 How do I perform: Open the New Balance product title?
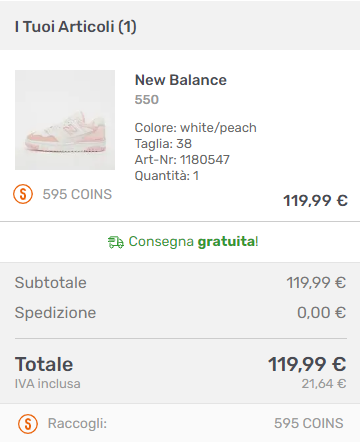(x=181, y=80)
